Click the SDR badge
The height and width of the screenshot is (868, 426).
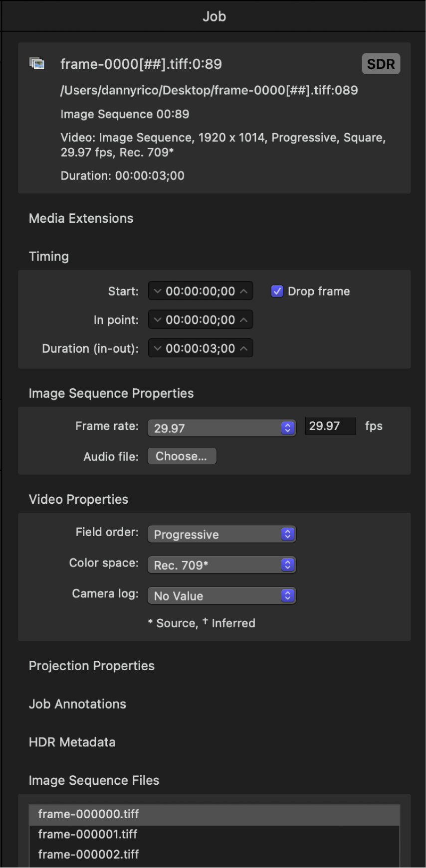click(x=381, y=63)
